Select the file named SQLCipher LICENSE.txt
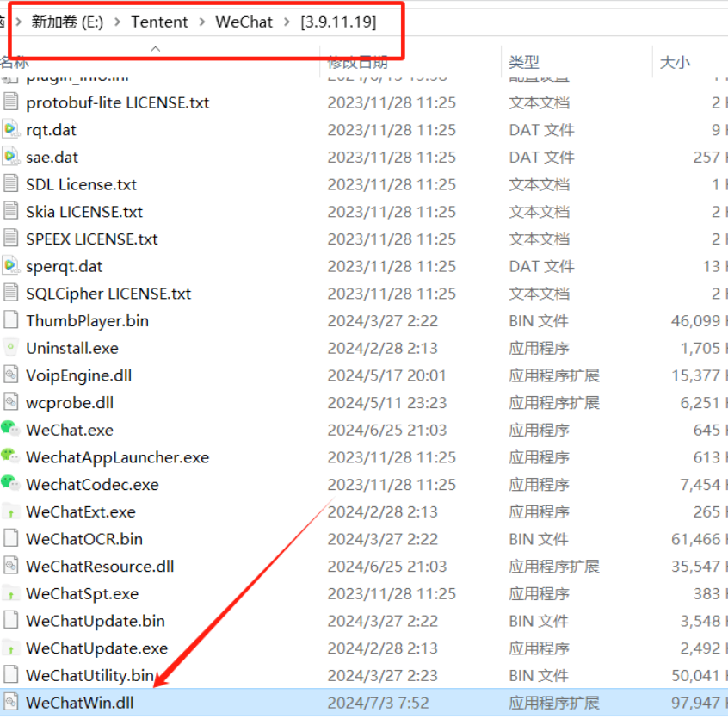Image resolution: width=728 pixels, height=719 pixels. tap(108, 293)
